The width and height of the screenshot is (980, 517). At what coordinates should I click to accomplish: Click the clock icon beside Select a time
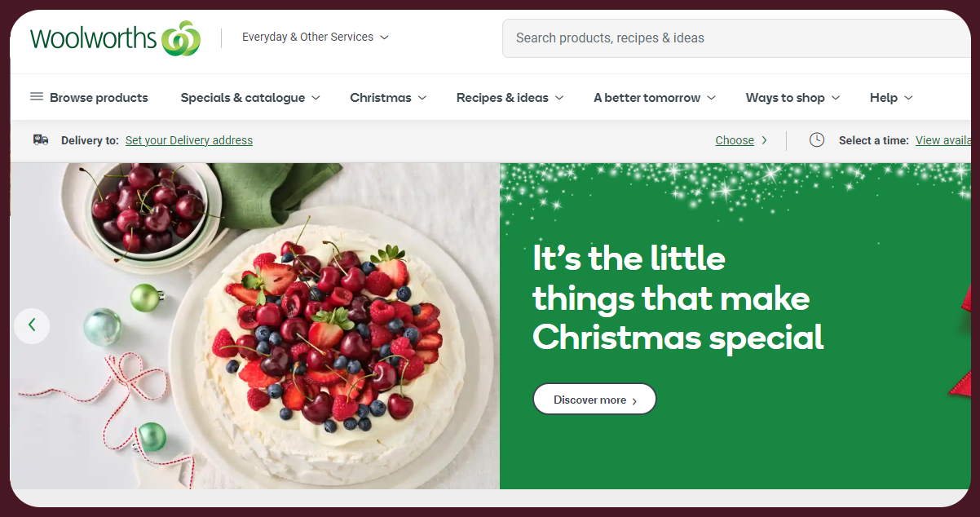817,140
